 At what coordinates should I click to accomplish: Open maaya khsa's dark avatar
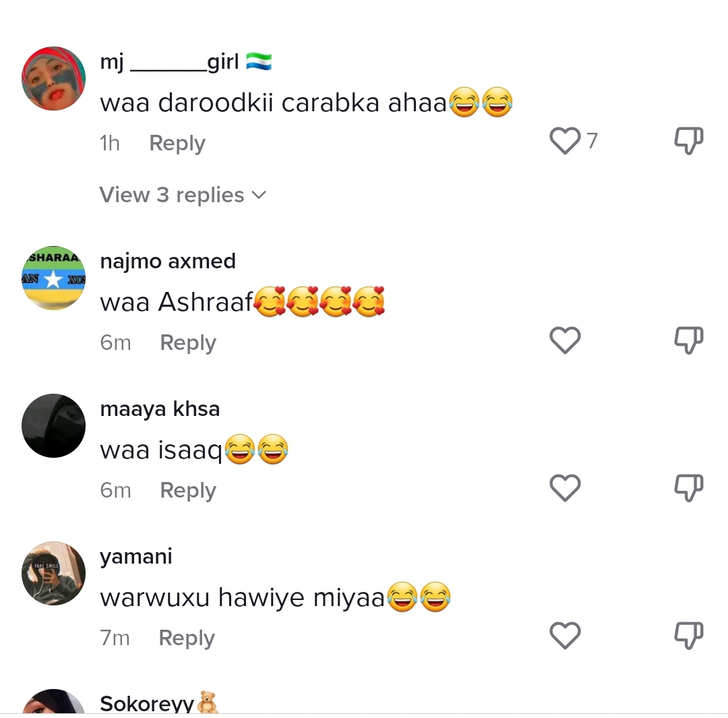coord(53,426)
